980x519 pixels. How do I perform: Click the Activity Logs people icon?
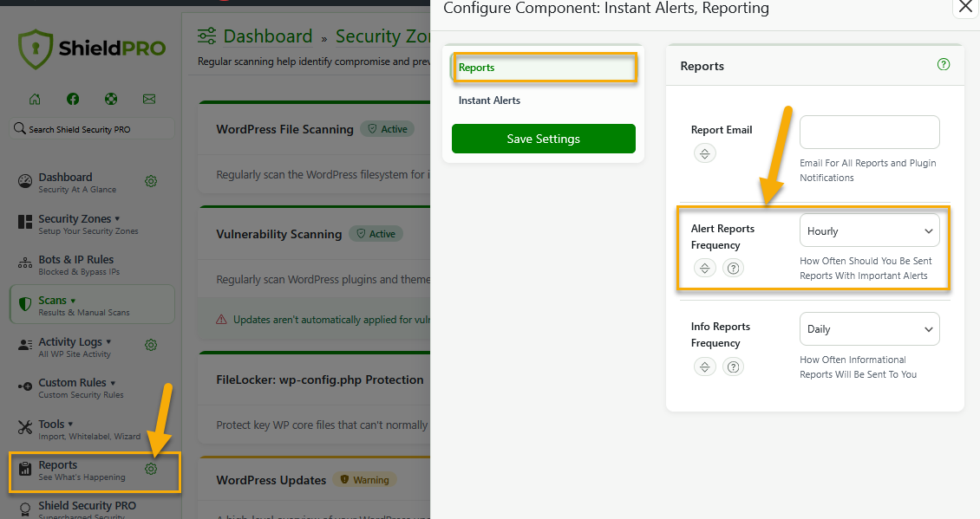(x=25, y=345)
